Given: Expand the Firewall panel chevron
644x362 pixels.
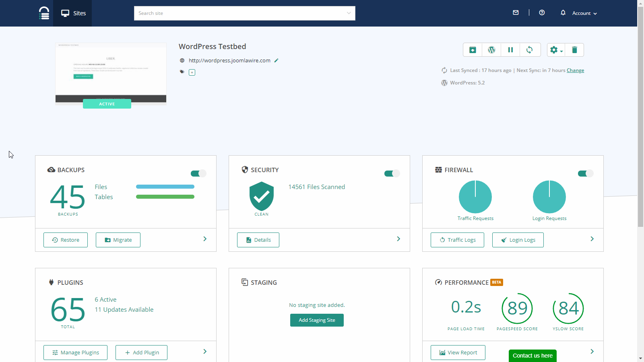Looking at the screenshot, I should (x=592, y=239).
